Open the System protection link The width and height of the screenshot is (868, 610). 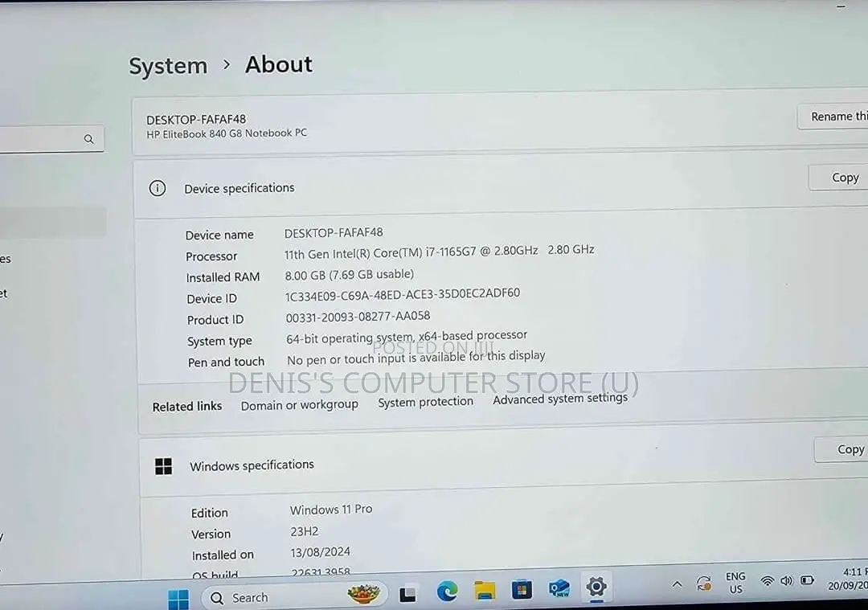click(x=425, y=402)
